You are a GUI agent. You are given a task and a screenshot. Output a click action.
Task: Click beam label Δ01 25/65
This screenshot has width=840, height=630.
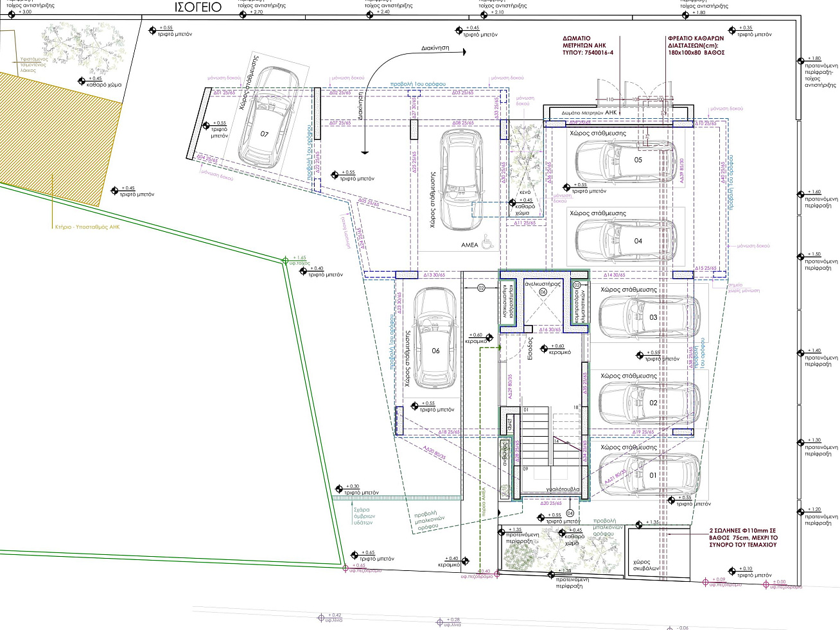click(x=224, y=93)
